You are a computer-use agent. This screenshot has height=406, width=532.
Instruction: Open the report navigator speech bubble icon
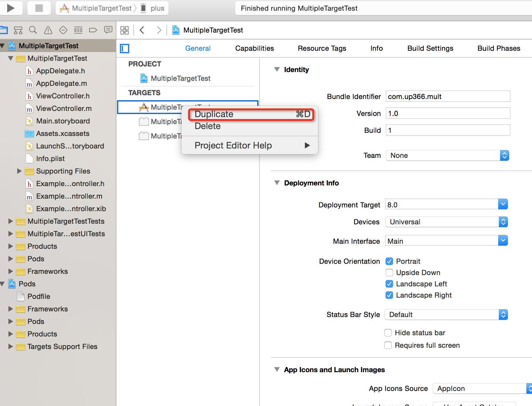pos(108,30)
